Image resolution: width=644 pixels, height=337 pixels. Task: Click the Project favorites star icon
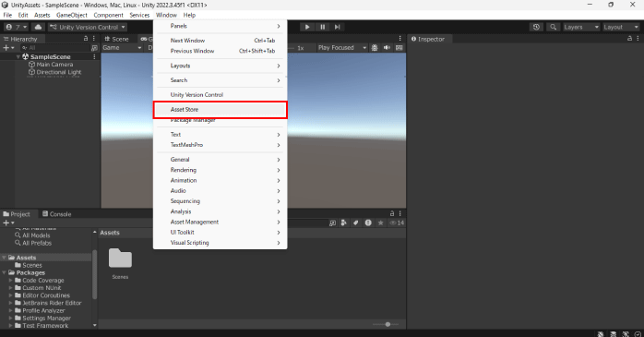pos(381,223)
